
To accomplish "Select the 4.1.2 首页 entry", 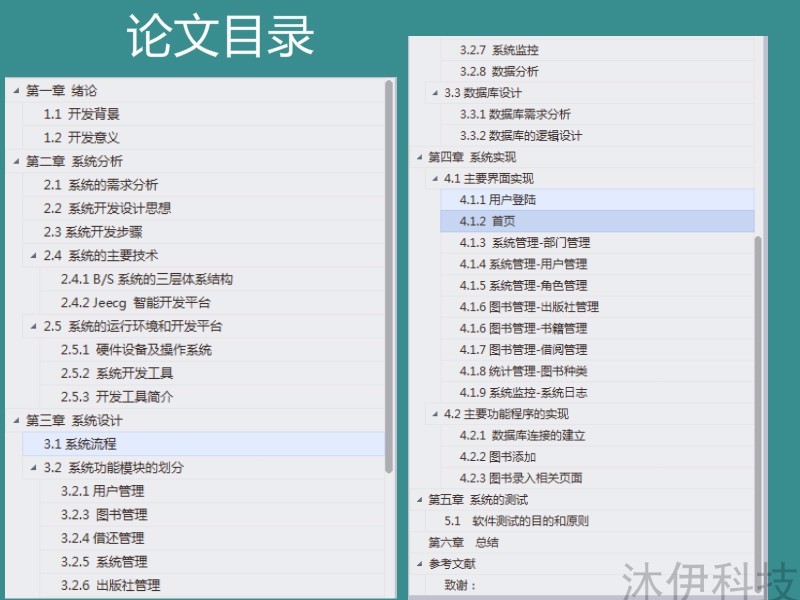I will (597, 221).
